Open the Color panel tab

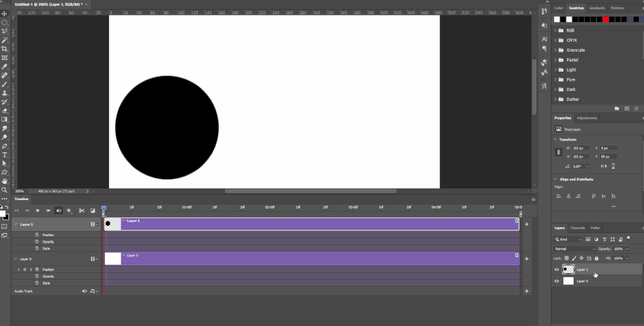click(x=558, y=8)
